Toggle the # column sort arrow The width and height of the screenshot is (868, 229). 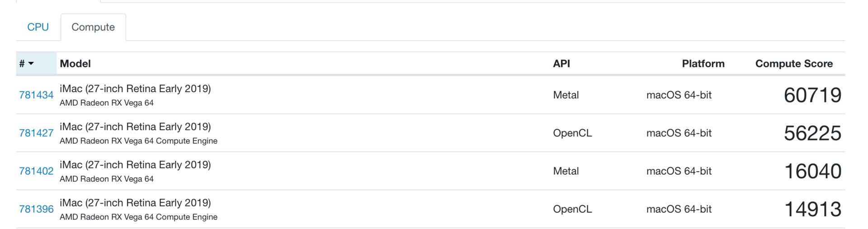pos(31,64)
